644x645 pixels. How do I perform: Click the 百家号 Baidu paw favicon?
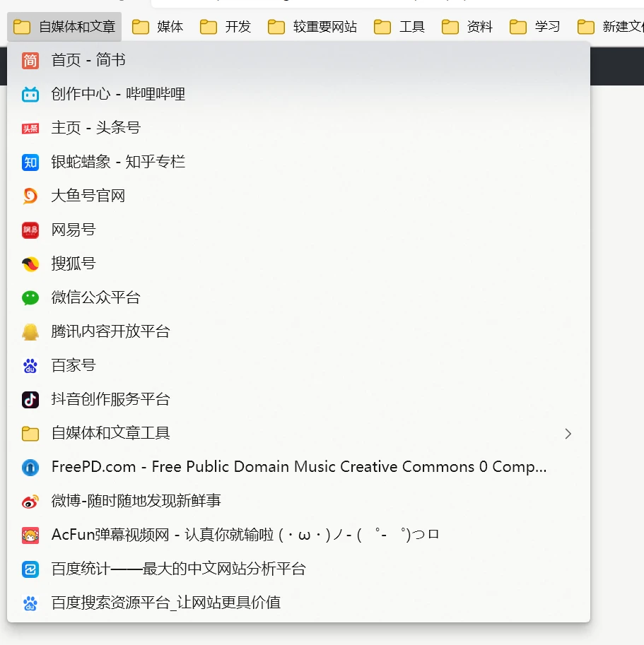pos(30,365)
